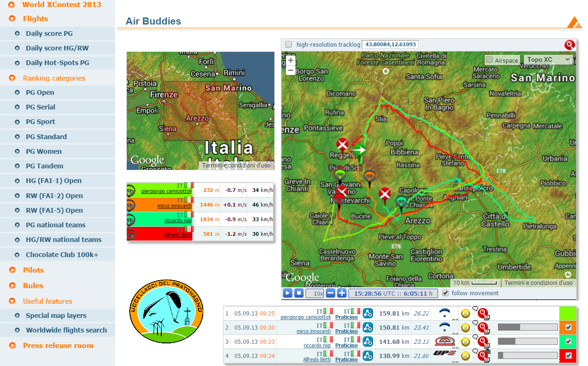588x366 pixels.
Task: Click paraglider icon beside mirco innocenti in legend
Action: (130, 205)
